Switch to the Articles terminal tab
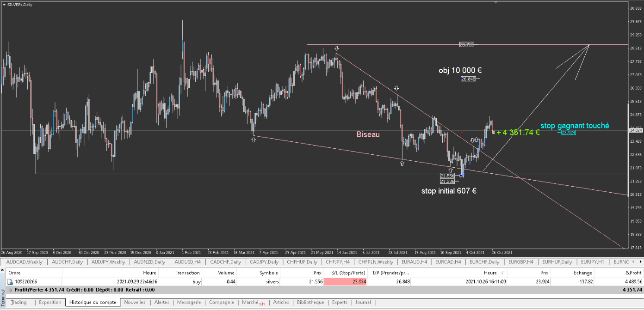 pyautogui.click(x=281, y=302)
